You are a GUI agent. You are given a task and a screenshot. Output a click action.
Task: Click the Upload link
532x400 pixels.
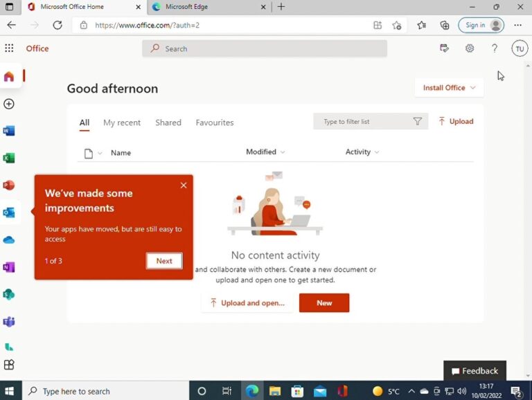pyautogui.click(x=456, y=121)
